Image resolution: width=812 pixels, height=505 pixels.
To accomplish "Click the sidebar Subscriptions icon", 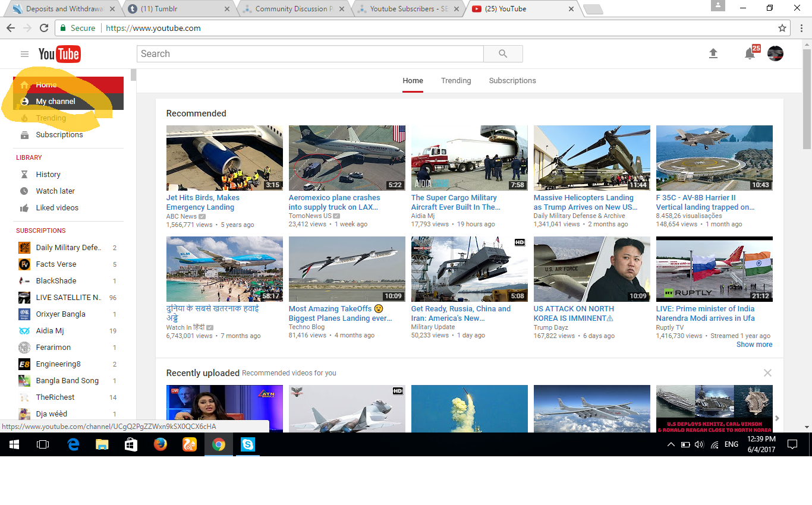I will (x=24, y=135).
